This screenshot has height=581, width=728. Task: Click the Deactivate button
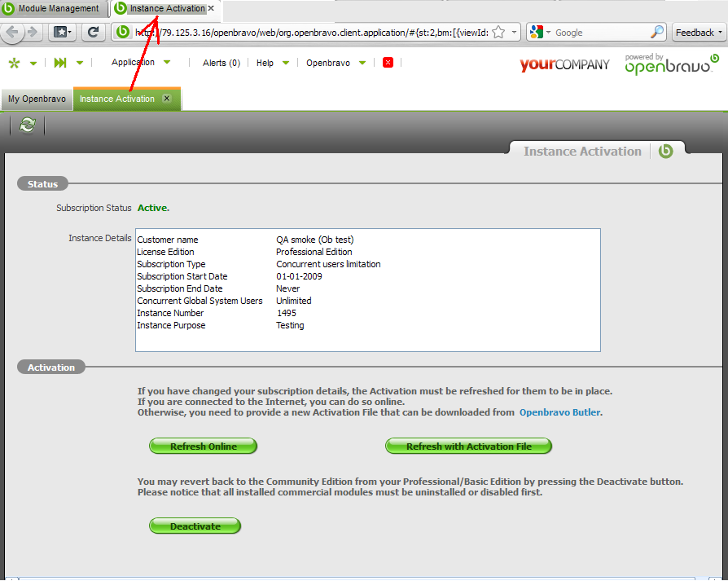tap(195, 526)
